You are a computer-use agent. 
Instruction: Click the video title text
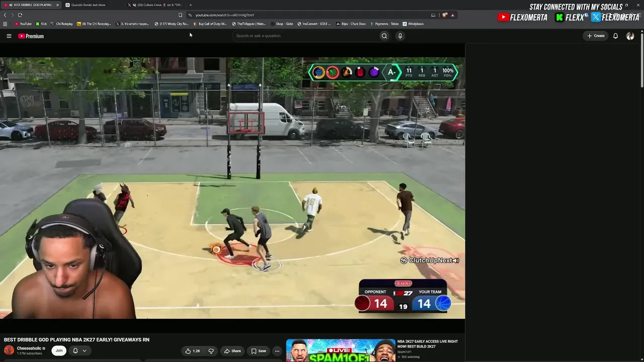point(76,340)
